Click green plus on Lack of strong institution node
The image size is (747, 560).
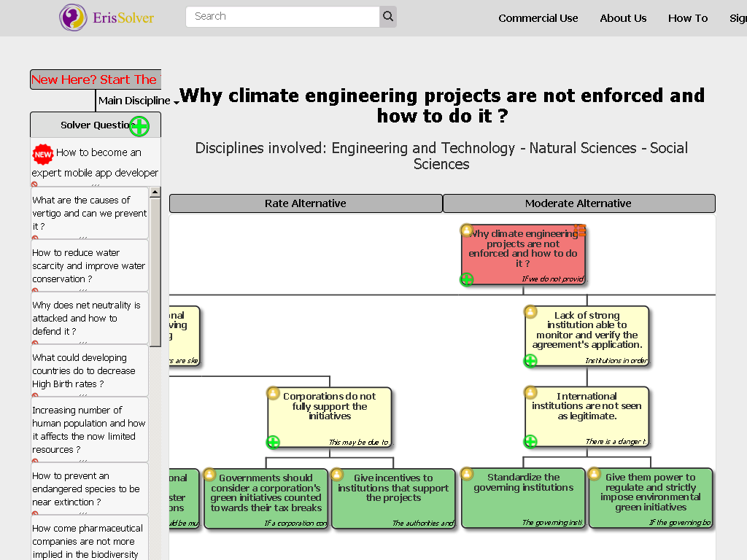click(x=530, y=361)
